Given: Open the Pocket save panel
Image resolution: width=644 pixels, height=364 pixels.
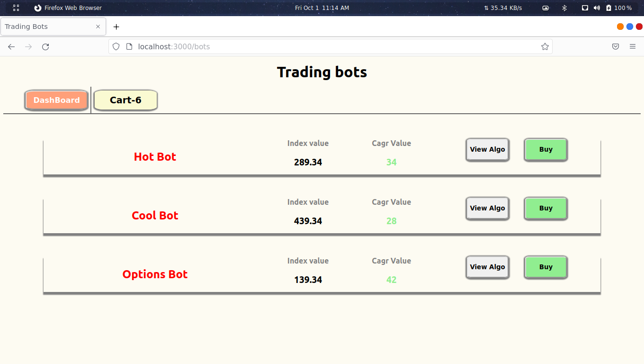Looking at the screenshot, I should [616, 46].
